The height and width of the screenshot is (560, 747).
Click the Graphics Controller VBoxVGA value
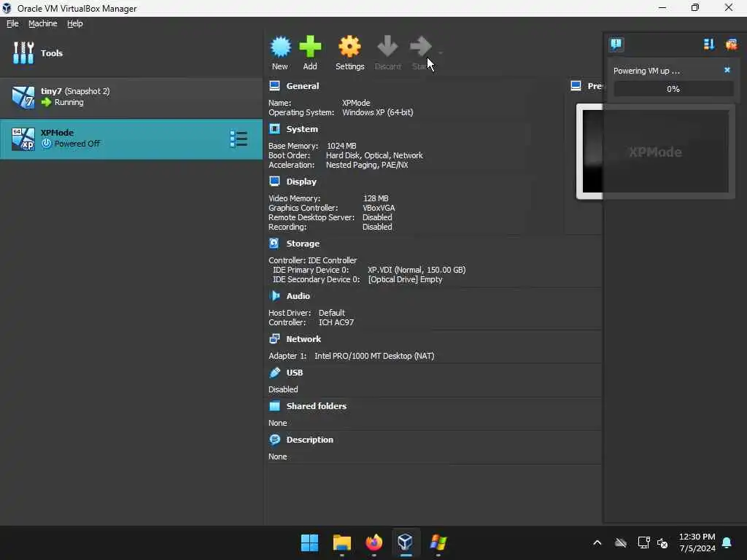tap(379, 208)
